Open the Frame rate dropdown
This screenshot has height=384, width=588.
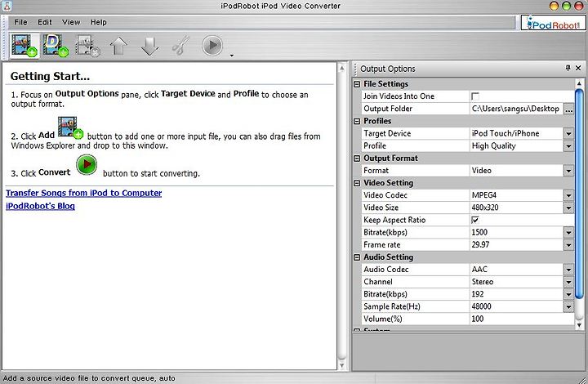(x=569, y=245)
